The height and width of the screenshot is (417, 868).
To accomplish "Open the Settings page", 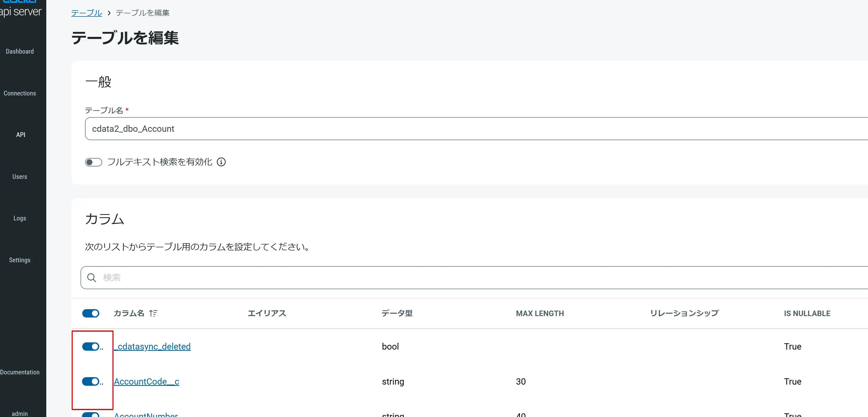I will point(20,260).
